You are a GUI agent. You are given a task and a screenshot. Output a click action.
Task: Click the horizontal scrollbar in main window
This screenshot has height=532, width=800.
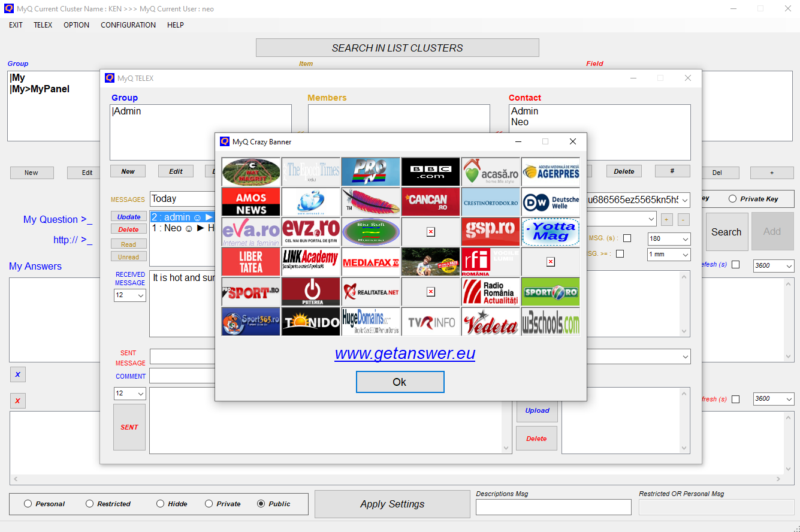tap(397, 479)
